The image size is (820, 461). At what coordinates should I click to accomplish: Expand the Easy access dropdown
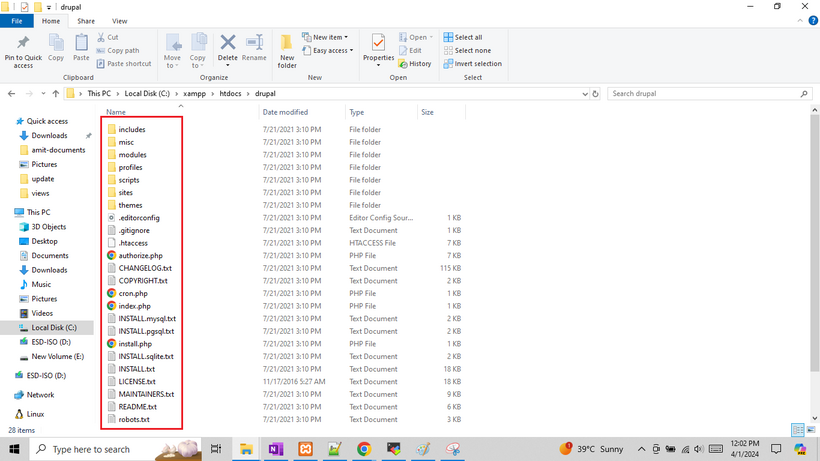pyautogui.click(x=331, y=50)
